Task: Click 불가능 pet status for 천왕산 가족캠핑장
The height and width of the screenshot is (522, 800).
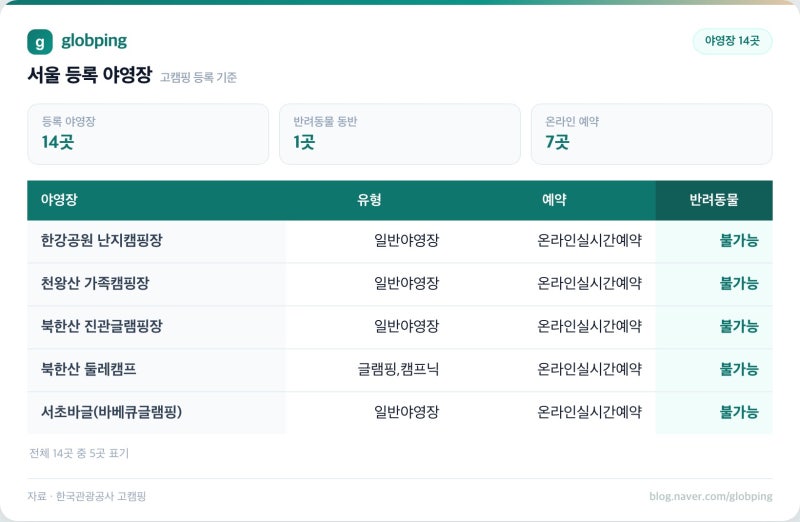Action: click(x=739, y=283)
